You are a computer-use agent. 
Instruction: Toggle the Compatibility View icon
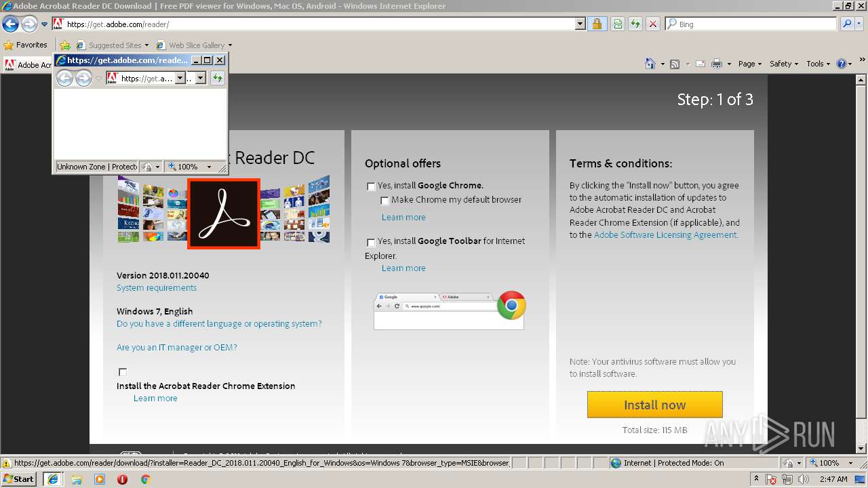pos(617,24)
